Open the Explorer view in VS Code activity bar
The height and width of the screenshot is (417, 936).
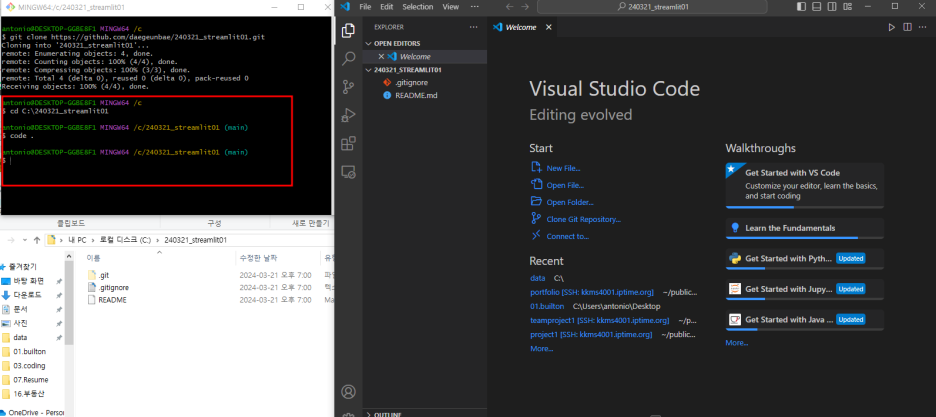(x=349, y=30)
